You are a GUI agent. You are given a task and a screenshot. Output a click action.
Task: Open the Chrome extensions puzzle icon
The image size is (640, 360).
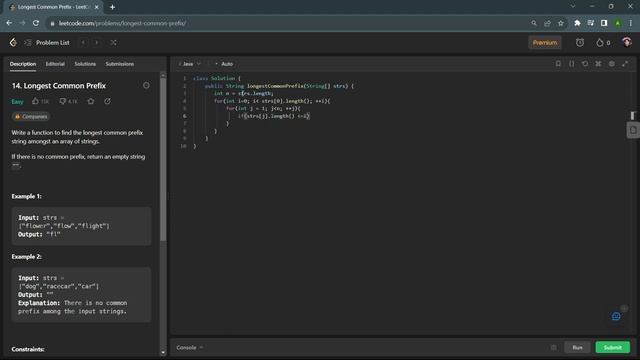[x=577, y=23]
